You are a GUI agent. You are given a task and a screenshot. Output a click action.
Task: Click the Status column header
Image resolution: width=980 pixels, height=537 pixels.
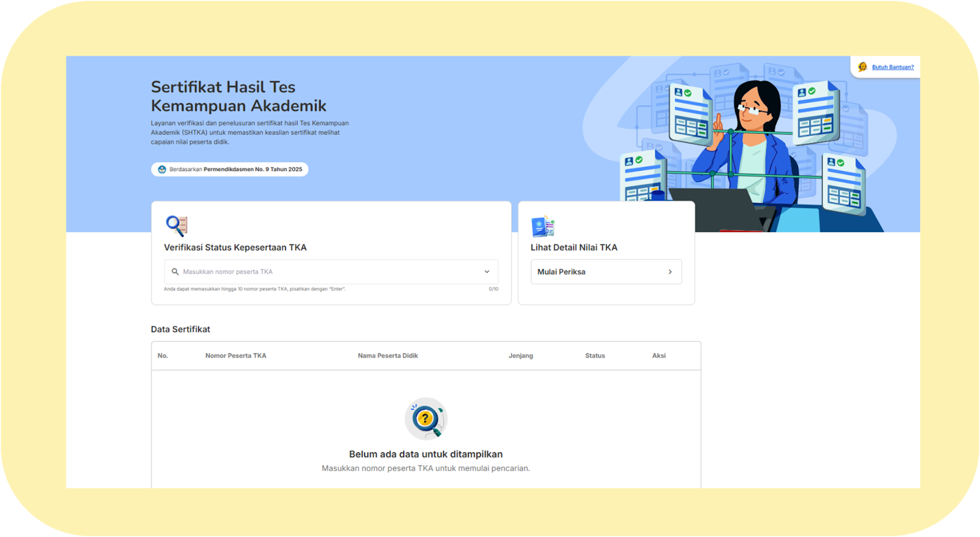[595, 356]
